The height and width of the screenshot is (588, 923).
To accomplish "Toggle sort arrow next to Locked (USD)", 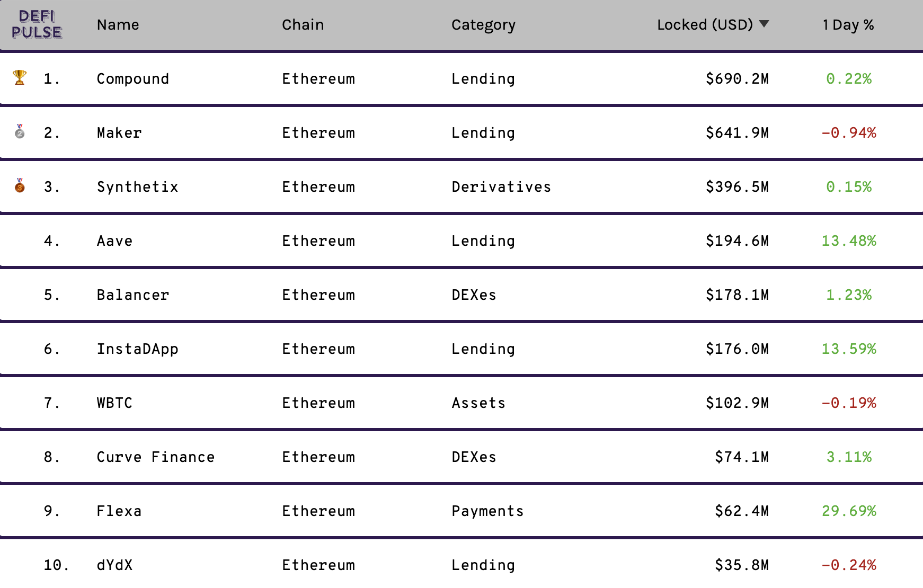I will point(764,24).
